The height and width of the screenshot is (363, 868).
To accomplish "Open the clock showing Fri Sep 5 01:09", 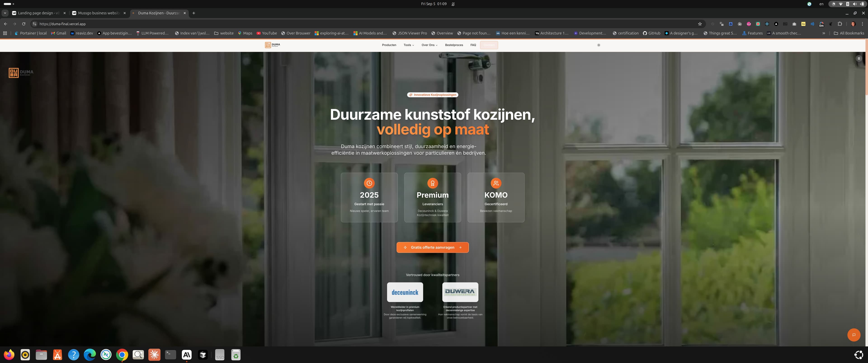I will point(434,4).
